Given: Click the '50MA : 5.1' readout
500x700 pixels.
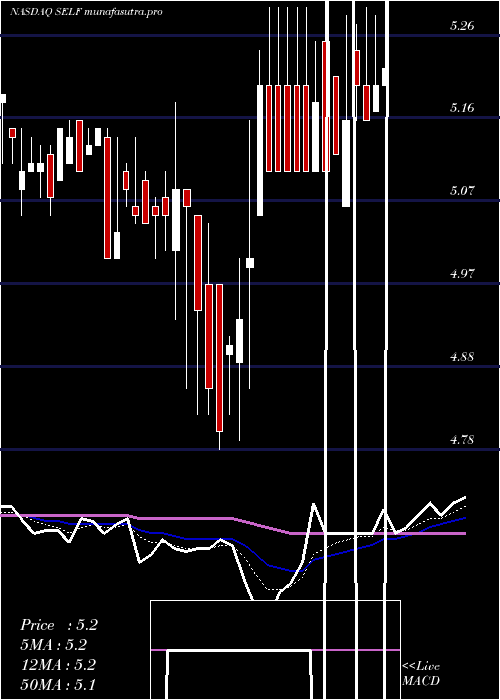Looking at the screenshot, I should click(58, 684).
